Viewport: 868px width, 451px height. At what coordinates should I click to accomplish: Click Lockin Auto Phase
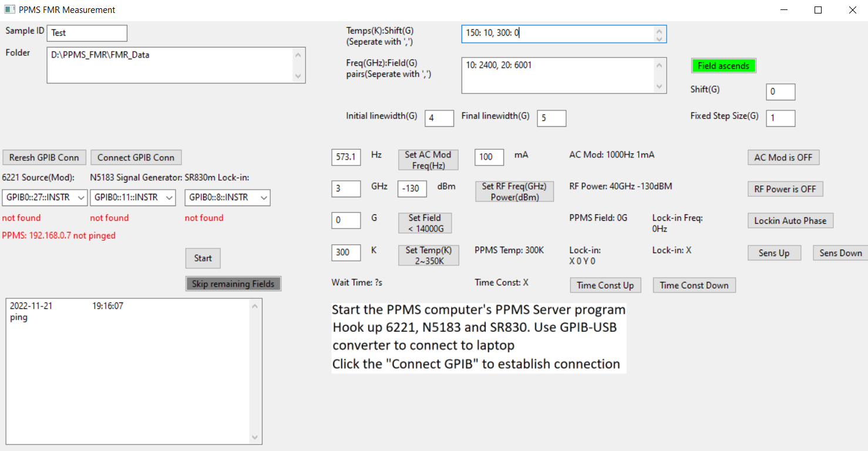[x=790, y=220]
